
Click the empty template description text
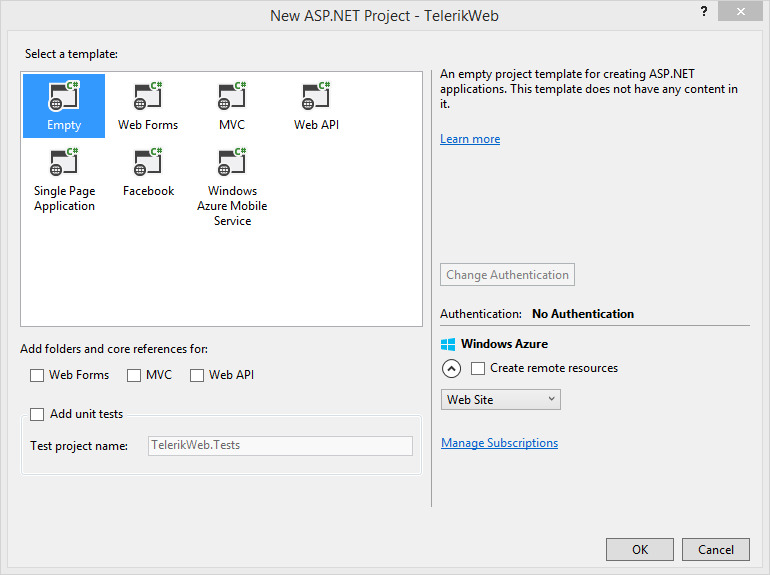[589, 89]
